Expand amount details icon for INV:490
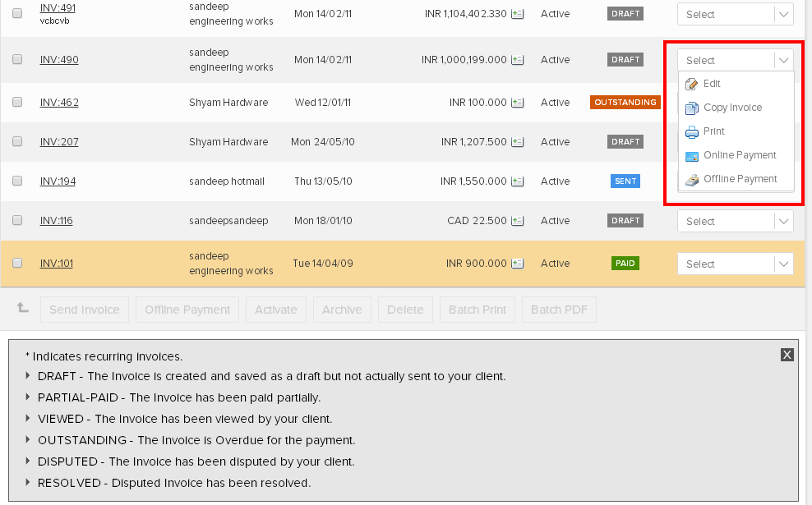Image resolution: width=812 pixels, height=505 pixels. [517, 60]
